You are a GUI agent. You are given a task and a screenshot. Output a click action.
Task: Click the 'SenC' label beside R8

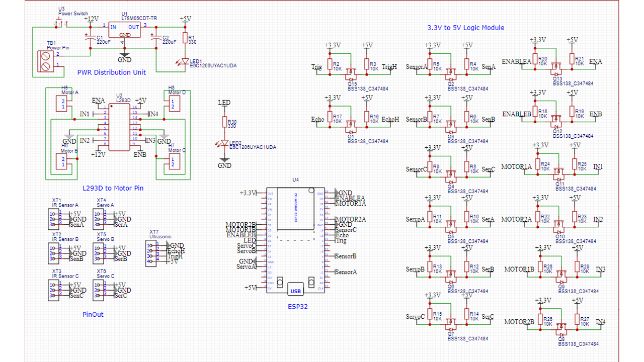[488, 169]
